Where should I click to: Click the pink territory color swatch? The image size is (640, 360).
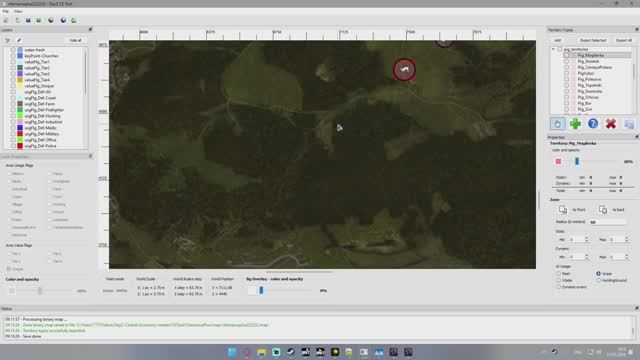coord(558,162)
